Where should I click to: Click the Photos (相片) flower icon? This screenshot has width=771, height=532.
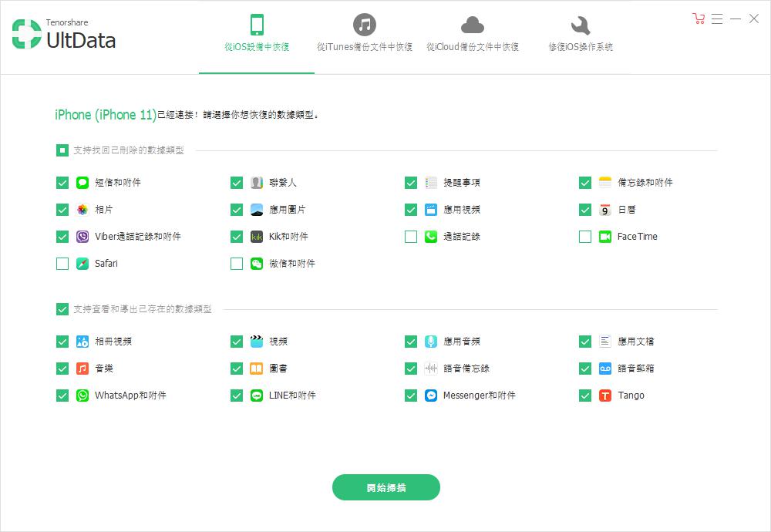(x=82, y=210)
